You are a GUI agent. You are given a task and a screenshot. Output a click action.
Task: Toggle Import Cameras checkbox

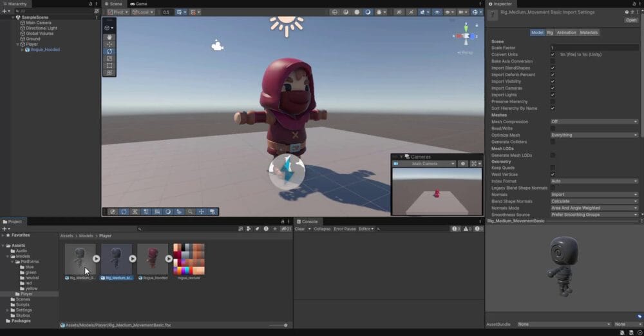pyautogui.click(x=553, y=88)
